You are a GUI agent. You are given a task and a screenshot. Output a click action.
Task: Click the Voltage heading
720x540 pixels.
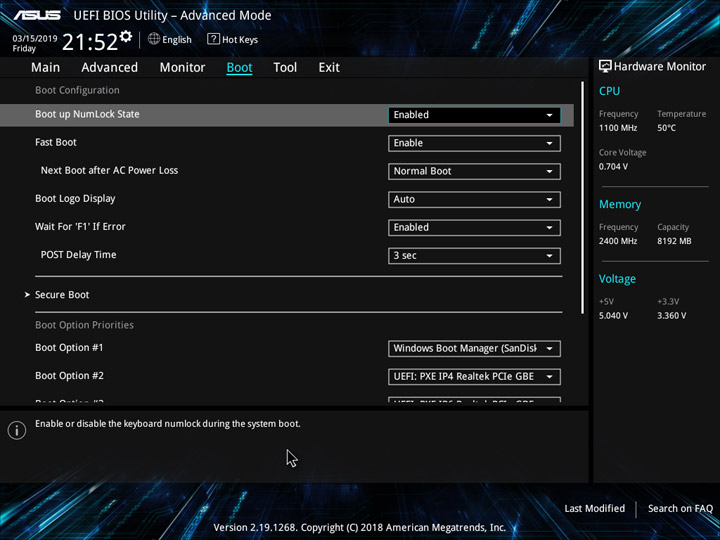tap(617, 279)
